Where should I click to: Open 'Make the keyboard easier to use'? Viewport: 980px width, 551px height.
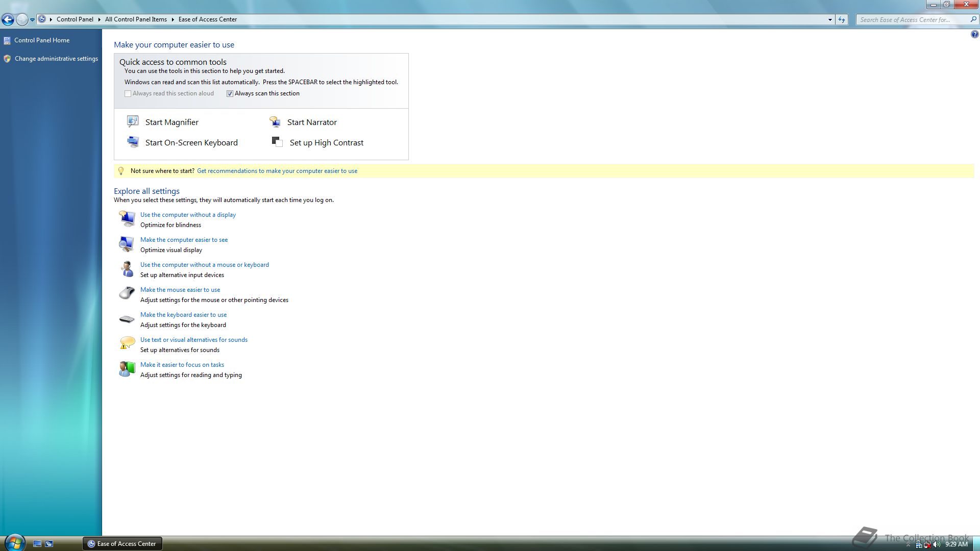pos(183,315)
